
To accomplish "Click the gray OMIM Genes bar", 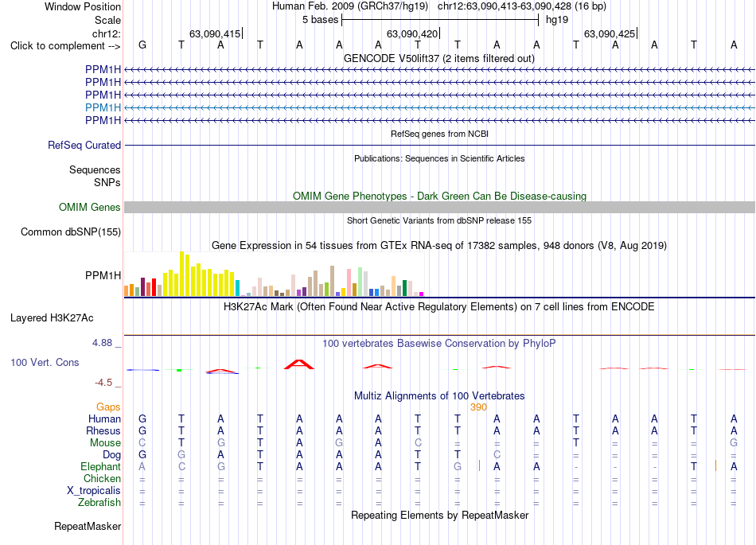I will [x=439, y=207].
